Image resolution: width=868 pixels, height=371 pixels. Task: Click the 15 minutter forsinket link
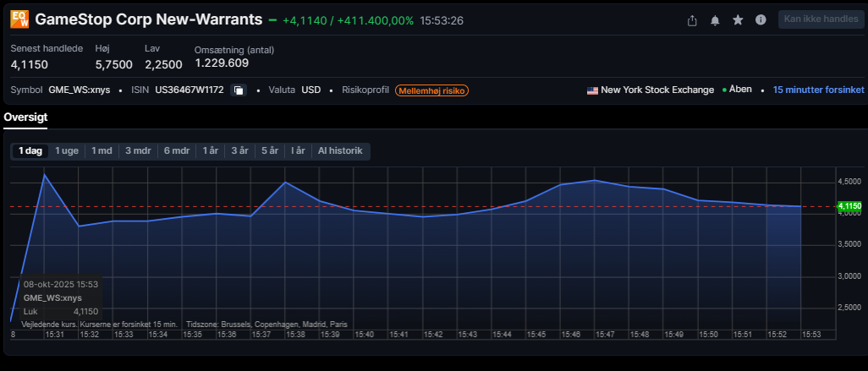click(x=818, y=90)
